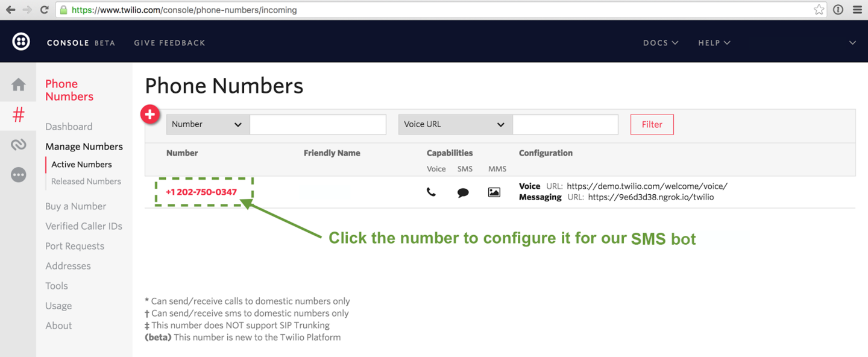Click the Voice URL demo.twilio.com text
The width and height of the screenshot is (868, 357).
tap(647, 186)
